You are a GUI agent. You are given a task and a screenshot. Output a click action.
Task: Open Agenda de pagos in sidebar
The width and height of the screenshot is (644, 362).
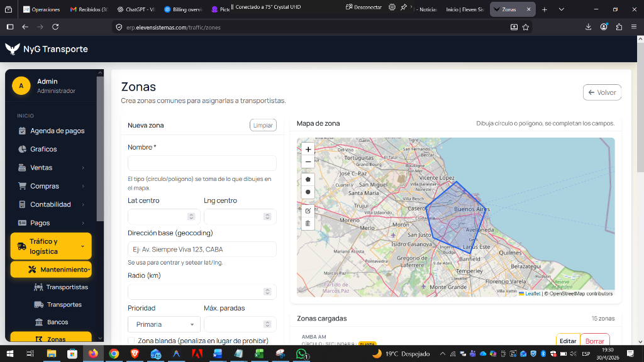click(52, 131)
